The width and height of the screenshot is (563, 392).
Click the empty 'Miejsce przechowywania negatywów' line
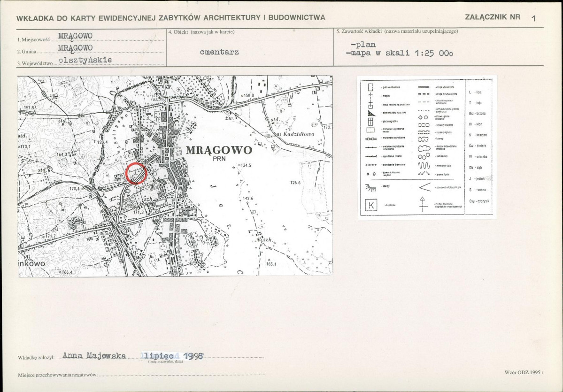(182, 374)
